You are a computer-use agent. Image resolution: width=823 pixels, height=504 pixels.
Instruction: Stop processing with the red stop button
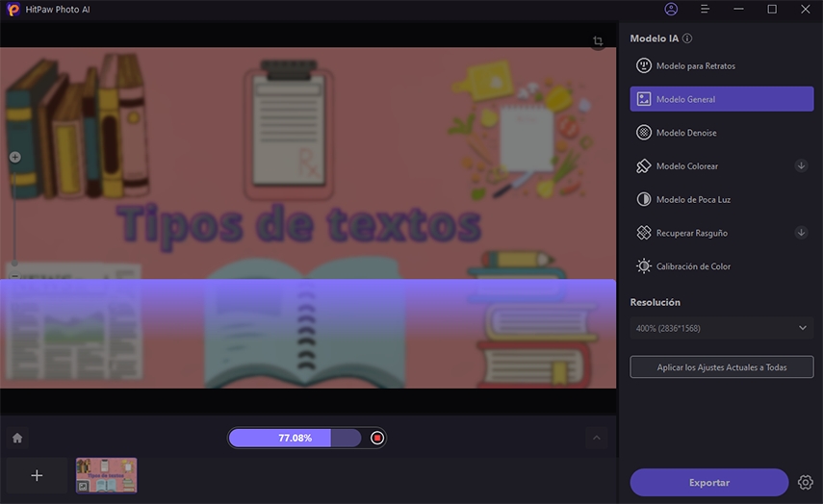point(377,438)
